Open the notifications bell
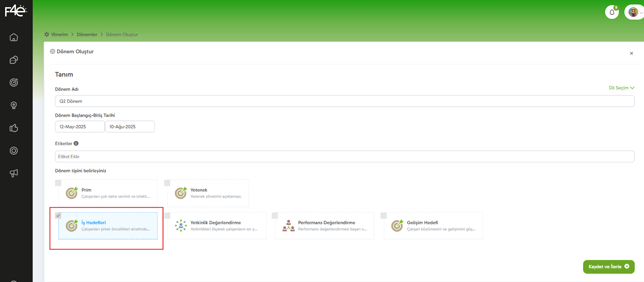The width and height of the screenshot is (644, 282). coord(612,12)
